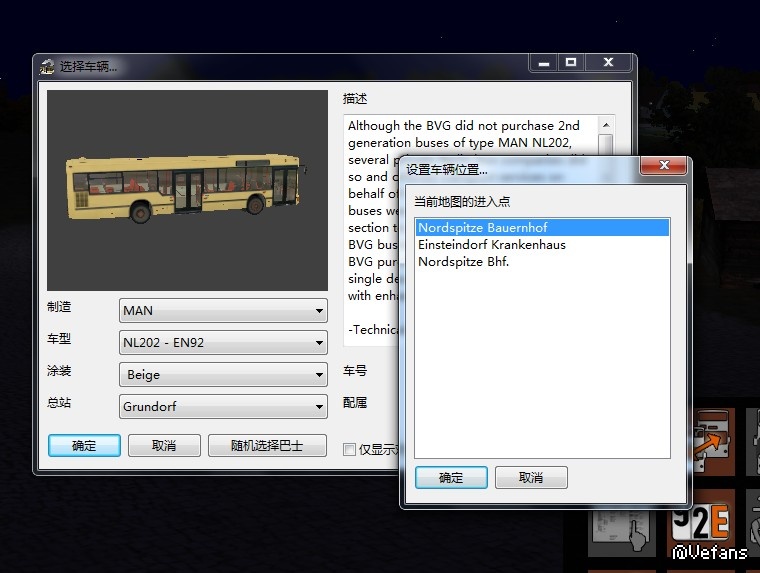Confirm position with 确定 in entry dialog
The height and width of the screenshot is (573, 760).
click(x=451, y=477)
